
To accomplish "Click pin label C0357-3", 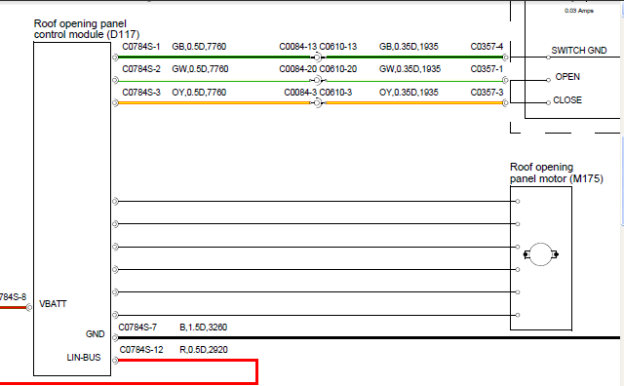I will 487,93.
